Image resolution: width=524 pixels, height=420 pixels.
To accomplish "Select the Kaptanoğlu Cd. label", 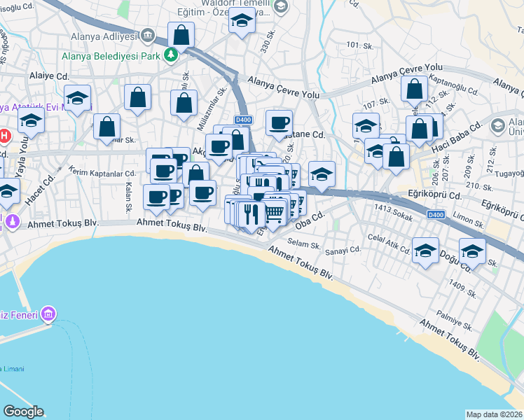I will (x=453, y=84).
